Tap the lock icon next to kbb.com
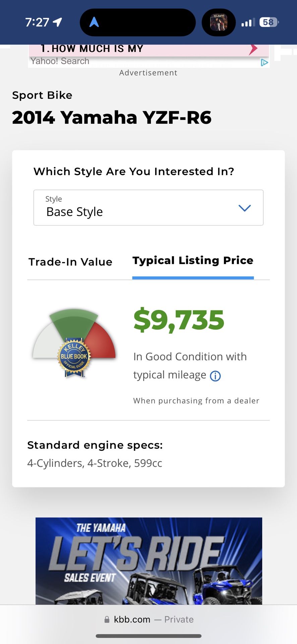 click(x=107, y=620)
